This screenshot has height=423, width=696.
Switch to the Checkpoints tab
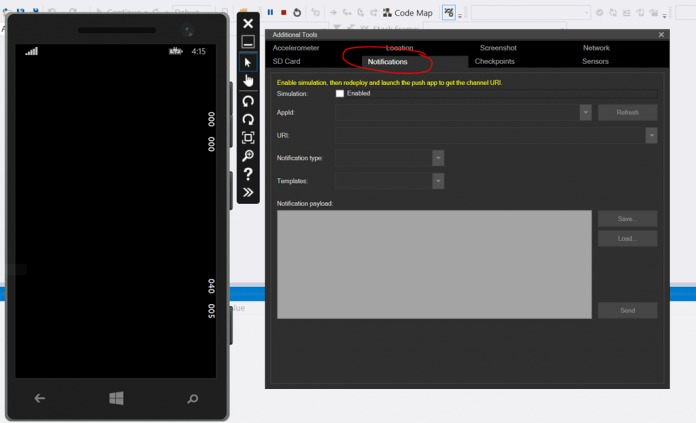494,61
